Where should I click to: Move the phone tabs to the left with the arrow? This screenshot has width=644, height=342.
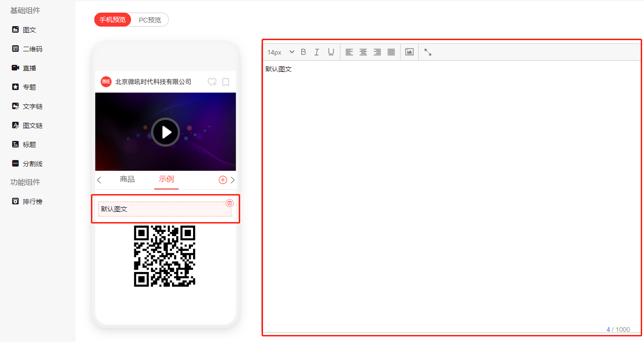(x=99, y=180)
